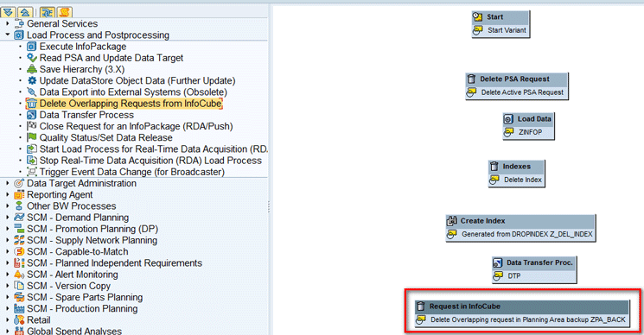644x335 pixels.
Task: Expand SCM - Demand Planning node
Action: [x=8, y=218]
